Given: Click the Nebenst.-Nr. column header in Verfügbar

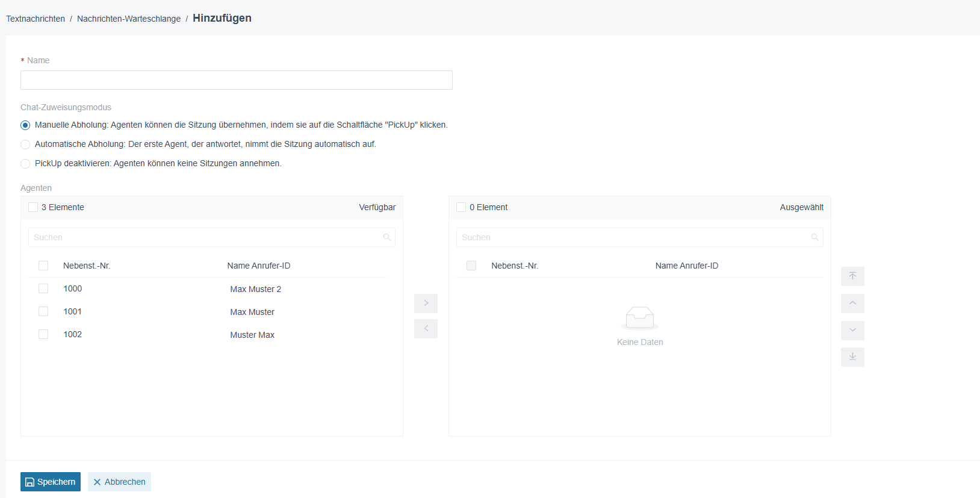Looking at the screenshot, I should click(87, 266).
